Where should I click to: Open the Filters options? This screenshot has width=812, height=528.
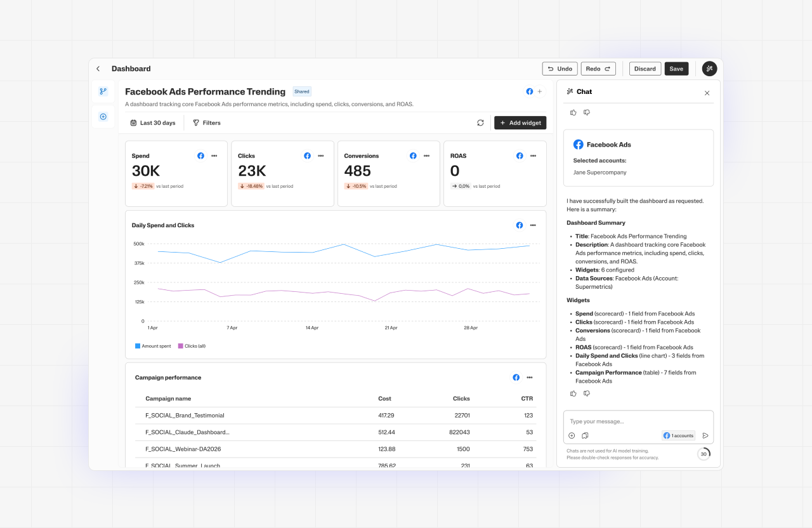tap(207, 122)
